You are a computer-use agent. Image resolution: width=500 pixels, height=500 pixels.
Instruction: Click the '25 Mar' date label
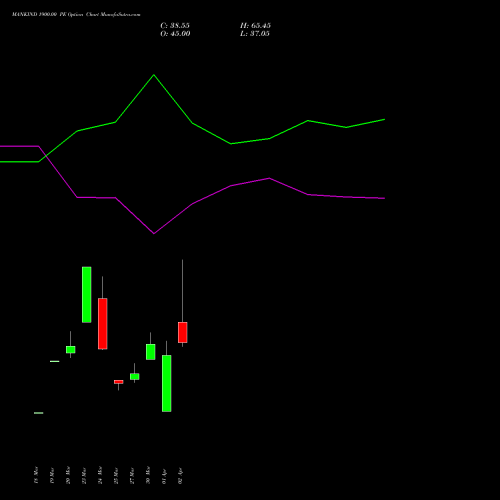[116, 475]
